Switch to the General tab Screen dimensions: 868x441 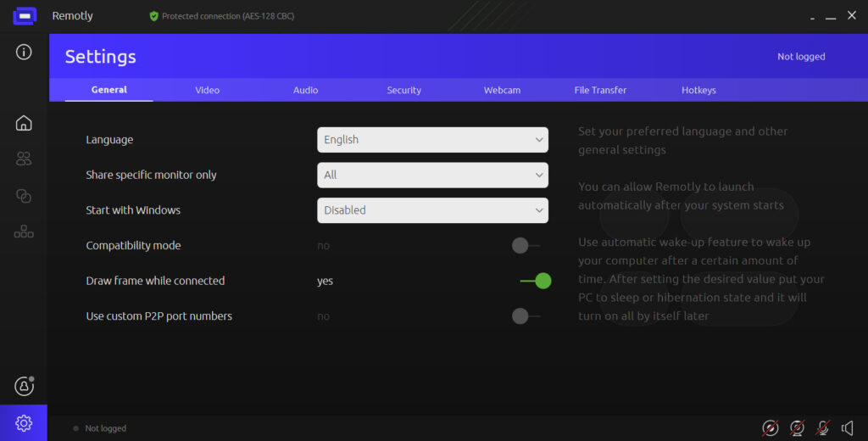[x=109, y=90]
